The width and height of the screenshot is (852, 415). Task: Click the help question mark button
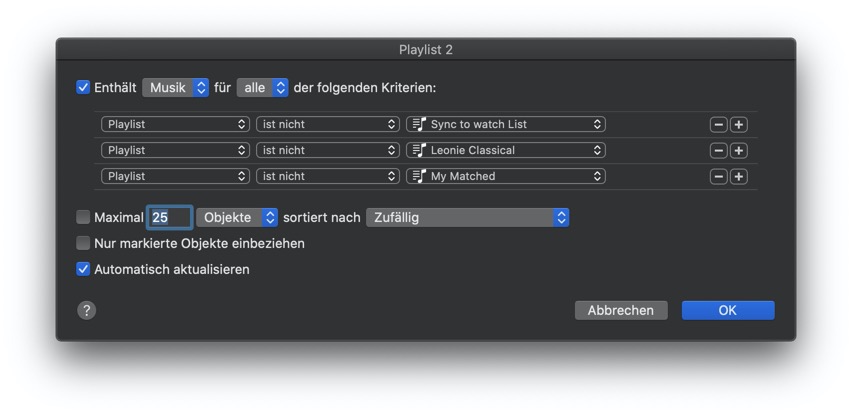[x=87, y=310]
